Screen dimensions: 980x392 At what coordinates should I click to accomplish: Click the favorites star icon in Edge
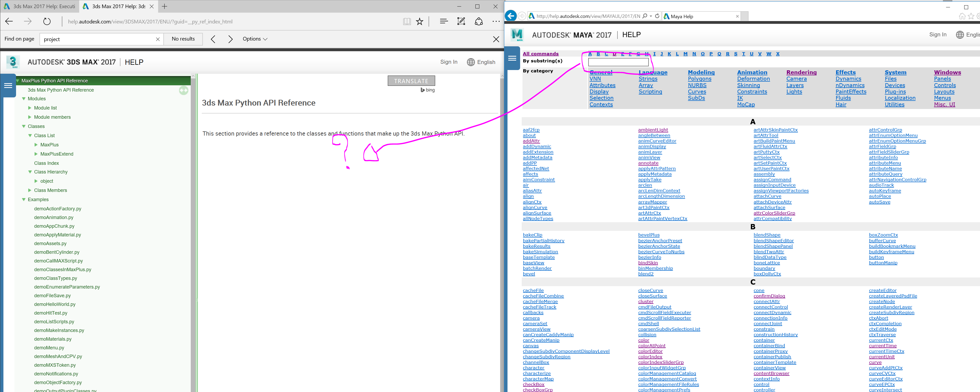coord(420,22)
